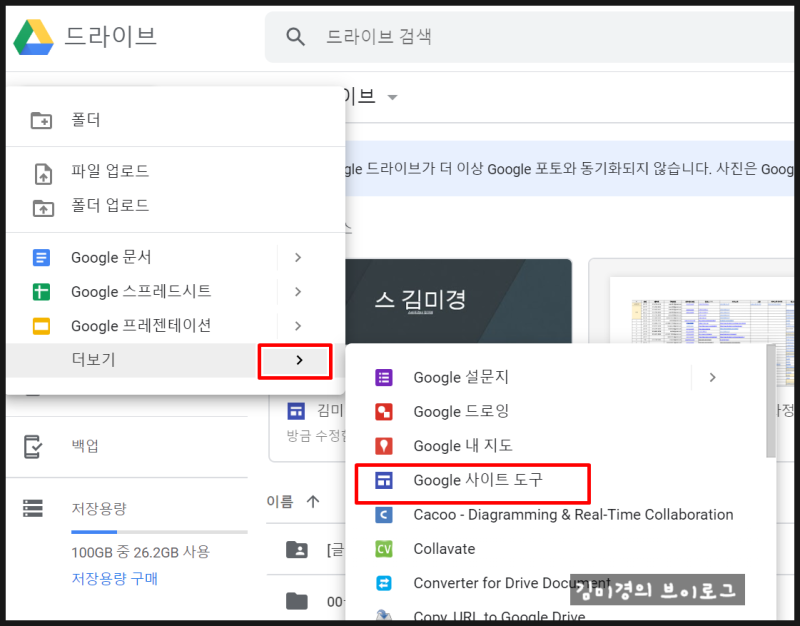
Task: Click the Collavate app icon
Action: [x=384, y=549]
